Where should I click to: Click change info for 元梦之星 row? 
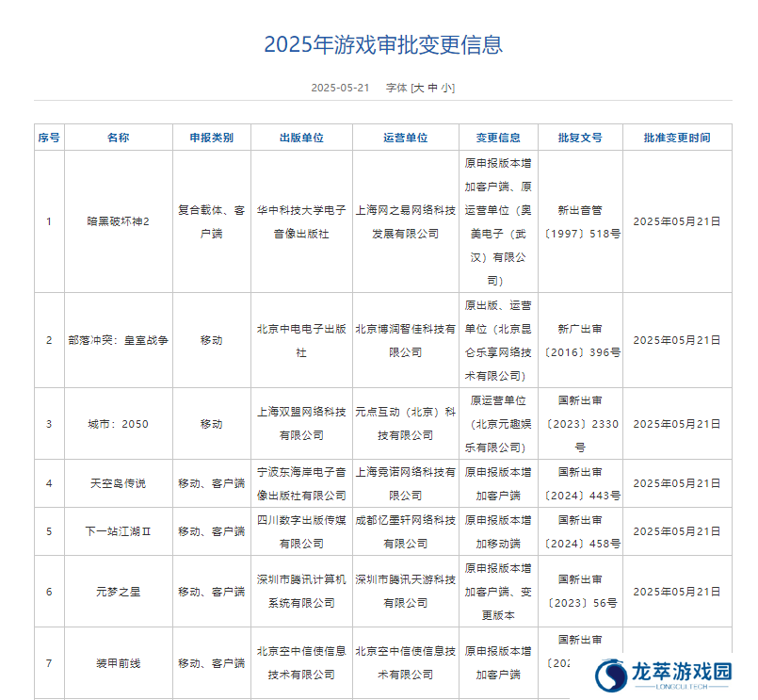point(498,592)
